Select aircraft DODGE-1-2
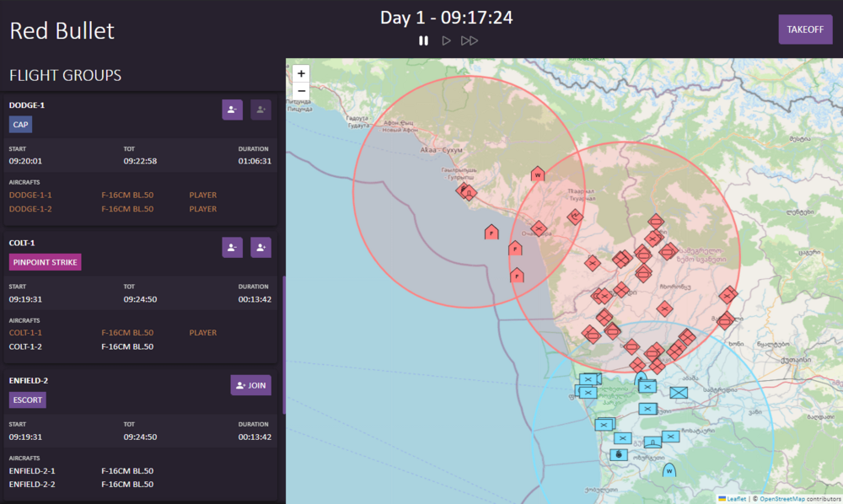This screenshot has width=843, height=504. tap(30, 209)
